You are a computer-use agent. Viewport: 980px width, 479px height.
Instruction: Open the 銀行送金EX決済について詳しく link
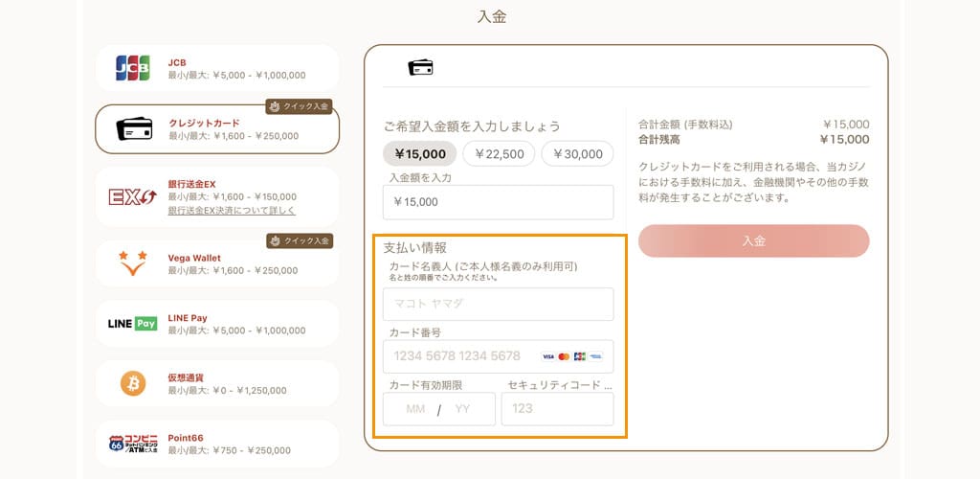232,211
